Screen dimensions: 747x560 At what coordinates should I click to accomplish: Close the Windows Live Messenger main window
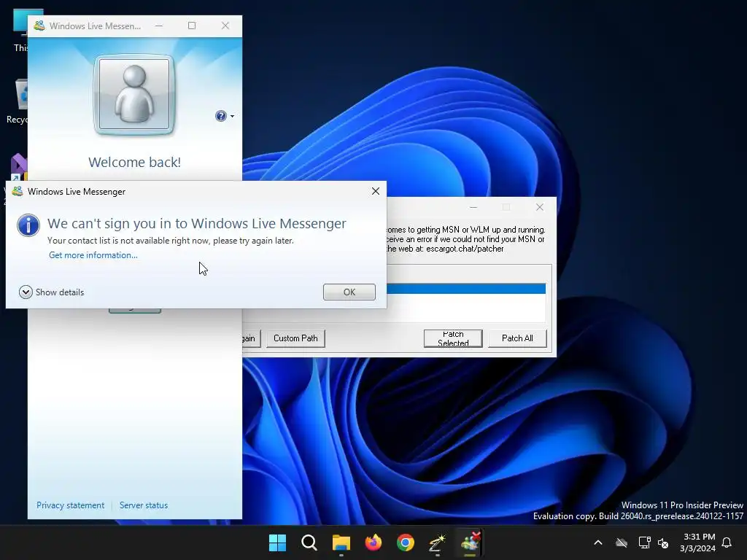pos(225,26)
